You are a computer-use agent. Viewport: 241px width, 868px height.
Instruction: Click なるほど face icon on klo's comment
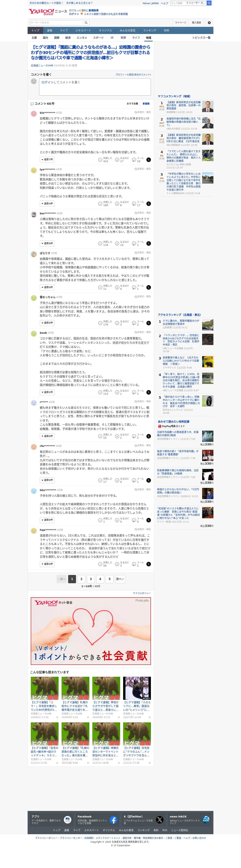[117, 160]
